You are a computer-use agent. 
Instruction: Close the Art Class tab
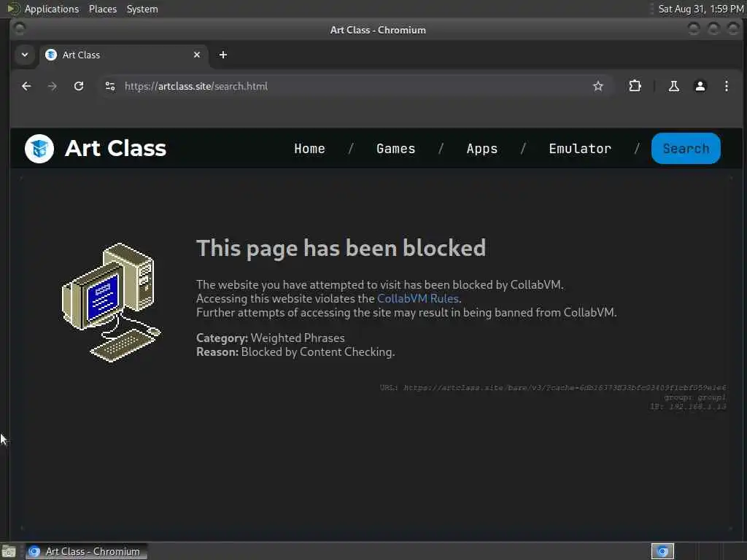197,55
